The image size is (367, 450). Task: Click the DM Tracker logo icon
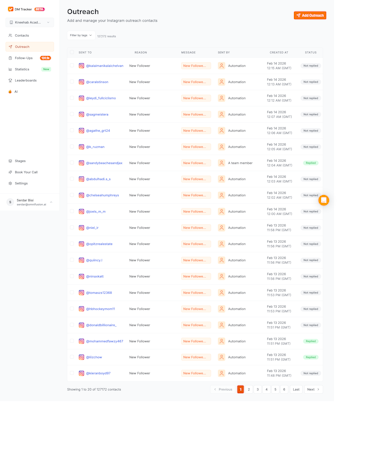click(10, 9)
